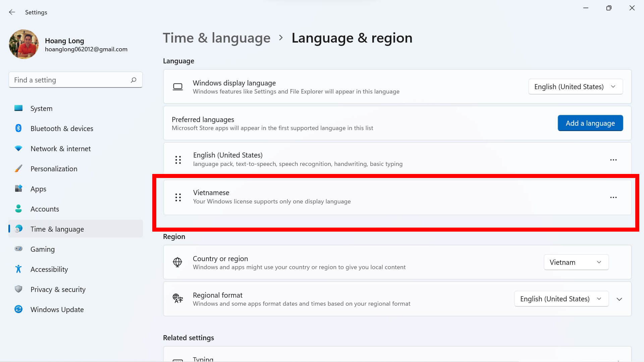644x362 pixels.
Task: Open System settings category
Action: click(x=75, y=108)
